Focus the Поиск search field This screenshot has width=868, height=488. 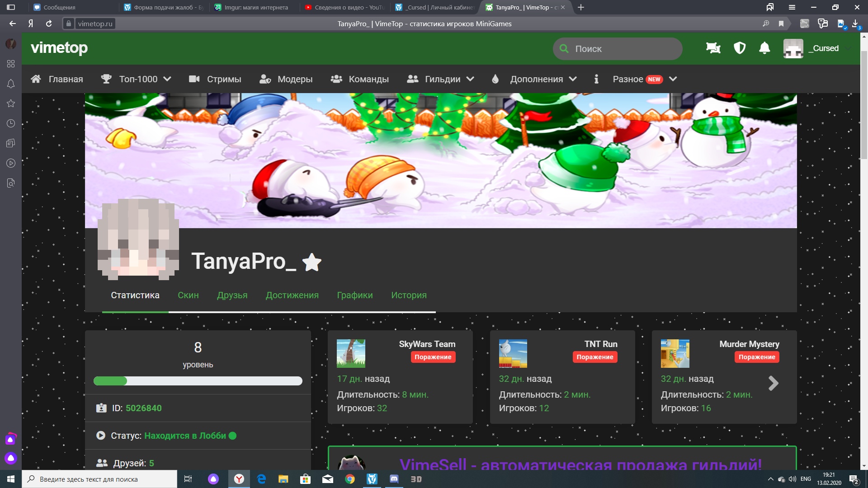[x=617, y=49]
